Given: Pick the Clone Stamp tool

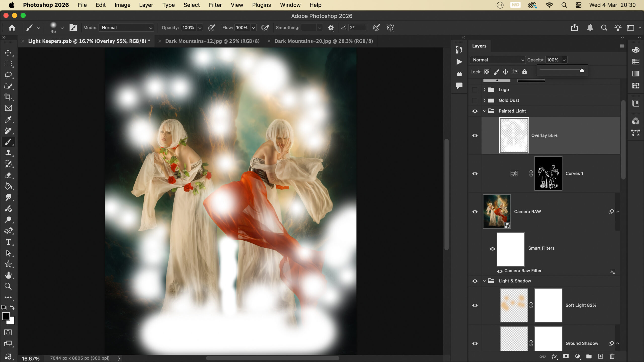Looking at the screenshot, I should tap(8, 153).
